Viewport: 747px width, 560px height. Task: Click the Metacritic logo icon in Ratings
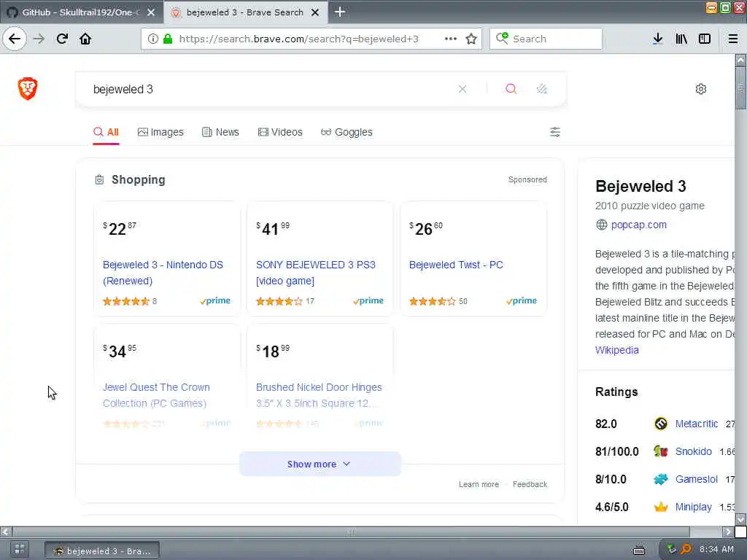661,424
